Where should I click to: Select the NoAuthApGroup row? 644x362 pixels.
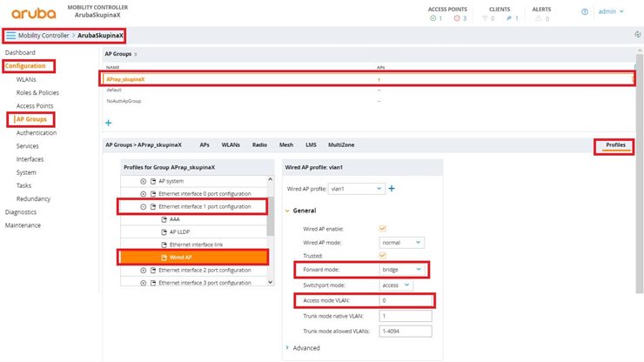(x=367, y=101)
